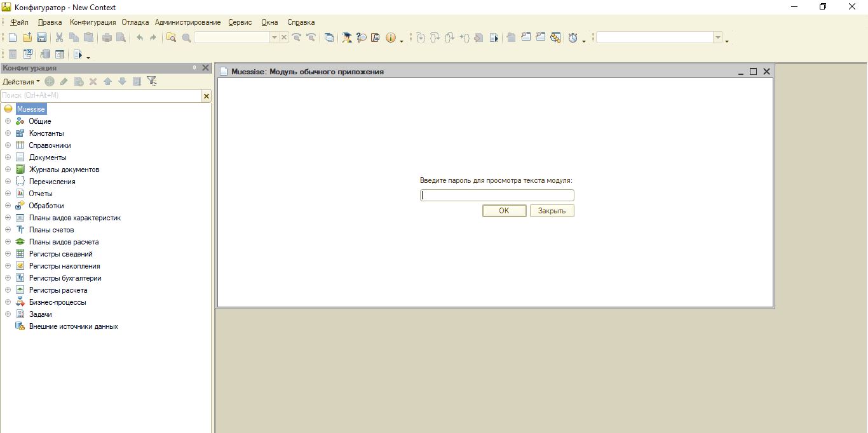Select Внешние источники данных tree item
Viewport: 868px width, 433px height.
73,326
